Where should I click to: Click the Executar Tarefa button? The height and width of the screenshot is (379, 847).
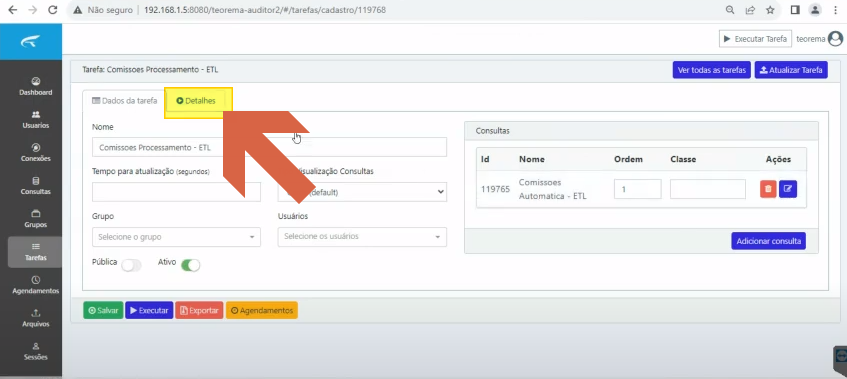755,39
